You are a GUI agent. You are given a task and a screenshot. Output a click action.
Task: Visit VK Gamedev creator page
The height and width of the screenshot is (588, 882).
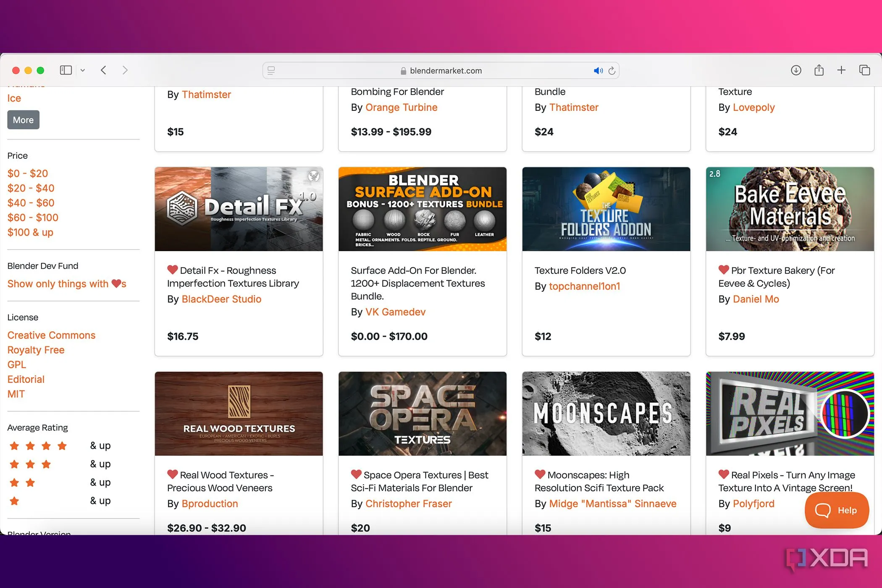pyautogui.click(x=395, y=312)
